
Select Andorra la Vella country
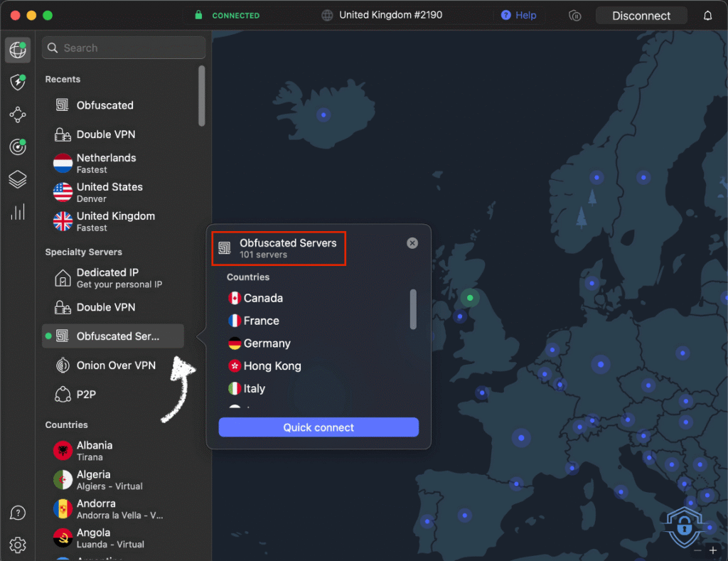click(x=113, y=509)
